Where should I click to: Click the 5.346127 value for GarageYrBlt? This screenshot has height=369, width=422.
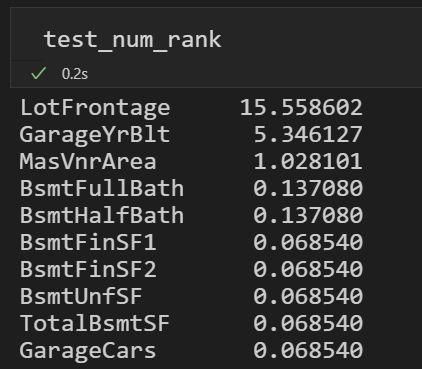308,134
